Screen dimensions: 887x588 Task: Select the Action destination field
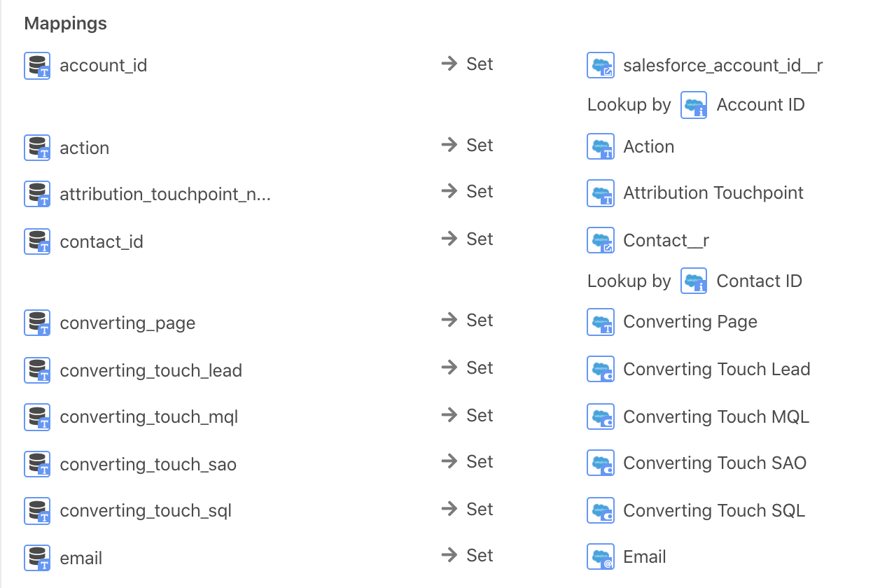tap(649, 147)
